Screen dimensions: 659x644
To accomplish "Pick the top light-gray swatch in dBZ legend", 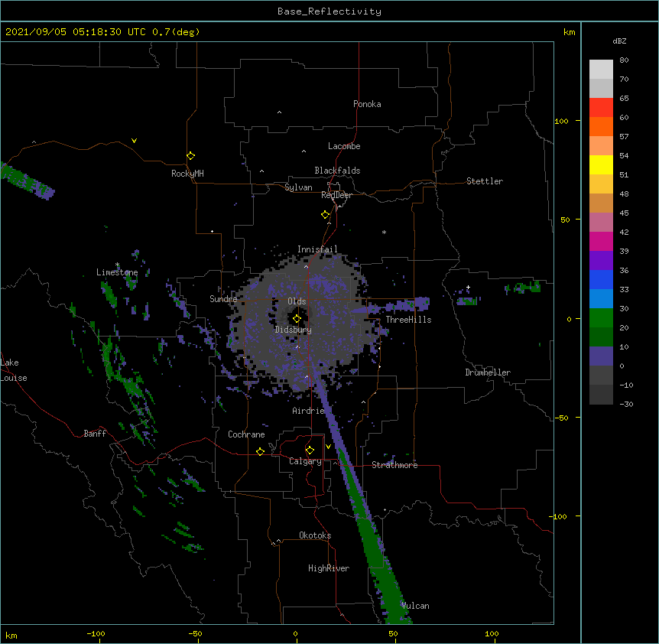I will click(x=601, y=70).
